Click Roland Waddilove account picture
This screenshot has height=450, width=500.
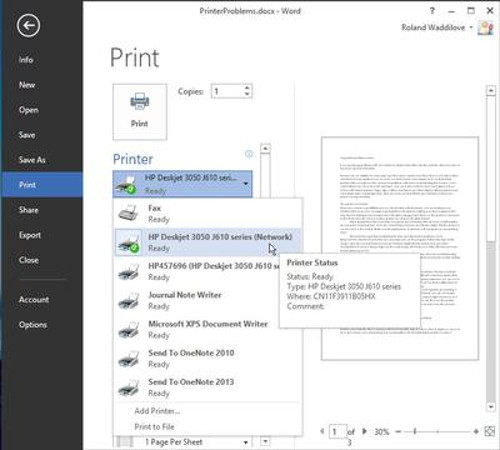[485, 28]
